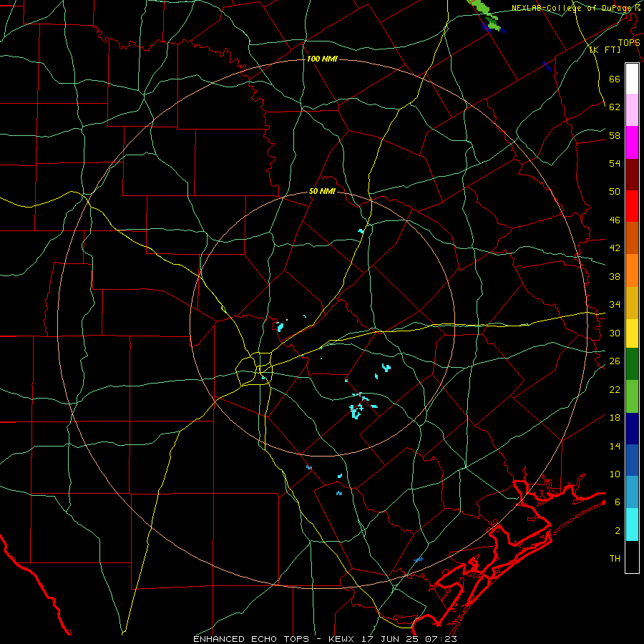
Task: Click the cyan legend swatch
Action: click(x=632, y=525)
